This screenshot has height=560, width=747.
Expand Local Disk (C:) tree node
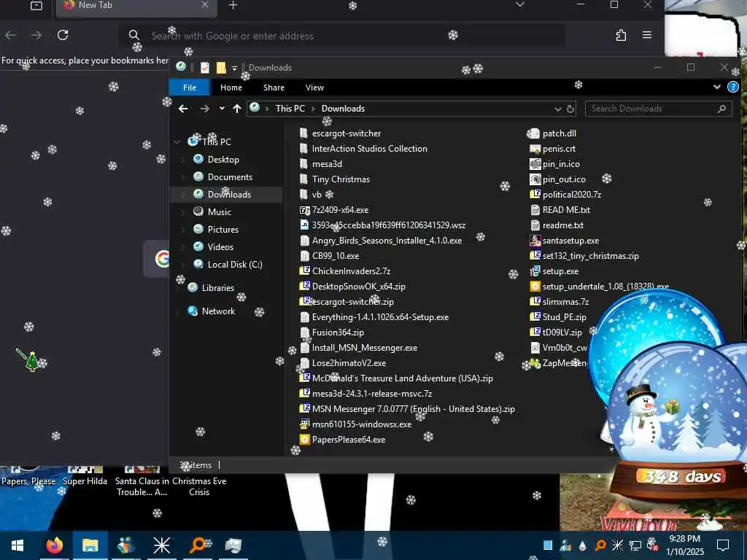(183, 265)
